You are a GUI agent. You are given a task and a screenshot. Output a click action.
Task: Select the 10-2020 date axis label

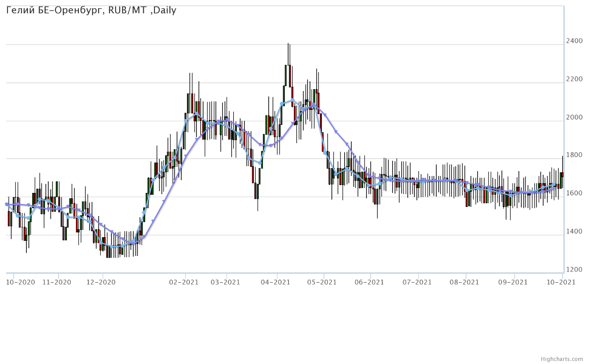click(21, 282)
